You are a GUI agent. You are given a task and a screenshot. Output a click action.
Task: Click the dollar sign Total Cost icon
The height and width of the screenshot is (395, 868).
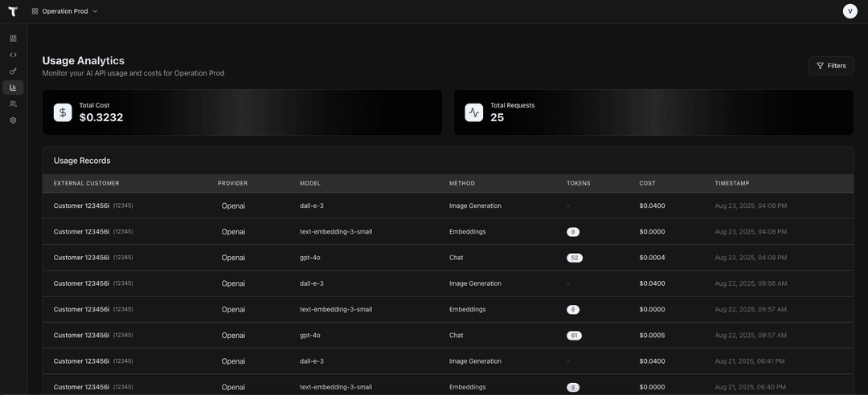click(63, 112)
